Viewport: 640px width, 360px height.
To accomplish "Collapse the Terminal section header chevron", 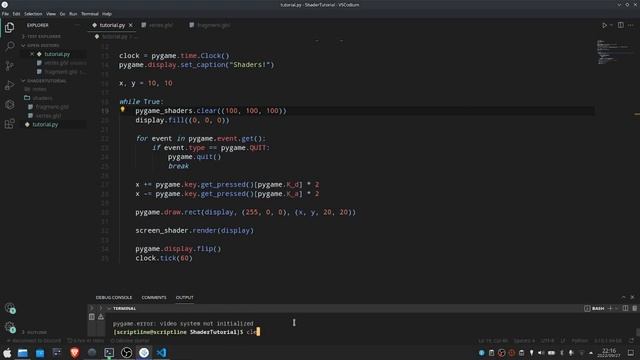I will coord(109,309).
